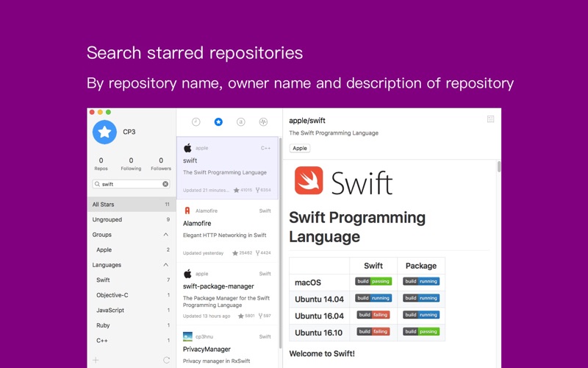Click the blue star profile avatar
The height and width of the screenshot is (368, 588).
pos(104,132)
